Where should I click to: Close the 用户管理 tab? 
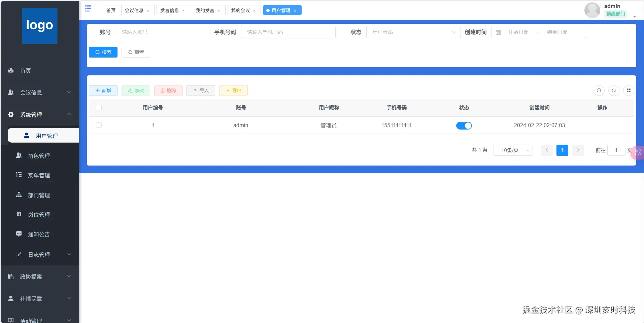point(295,11)
